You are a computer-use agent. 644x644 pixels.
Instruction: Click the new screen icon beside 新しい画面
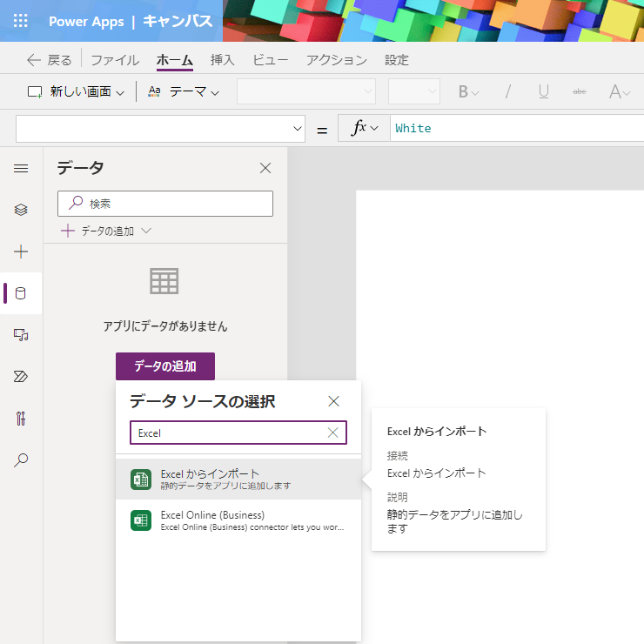coord(35,91)
